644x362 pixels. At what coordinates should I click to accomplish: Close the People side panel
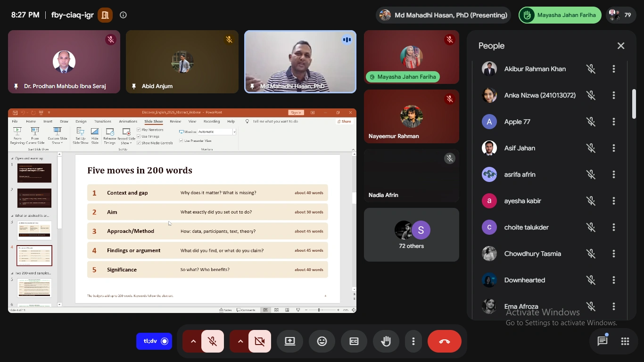pyautogui.click(x=621, y=46)
